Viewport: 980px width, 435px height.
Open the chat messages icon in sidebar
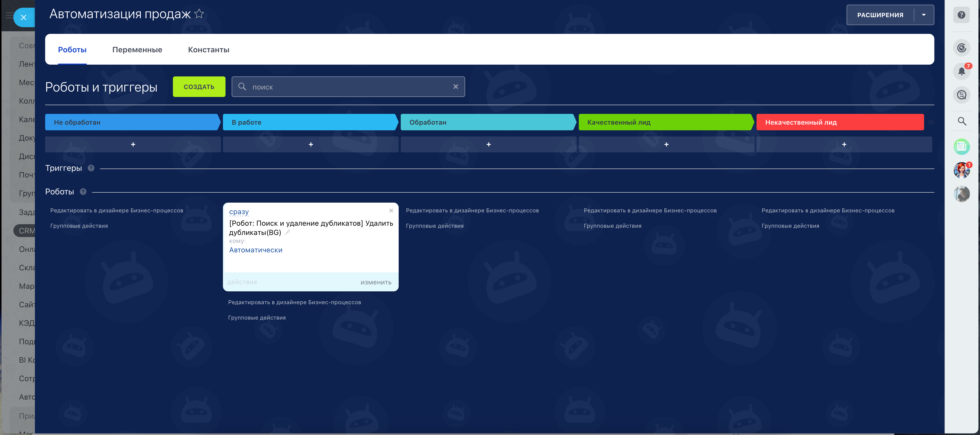[x=961, y=95]
